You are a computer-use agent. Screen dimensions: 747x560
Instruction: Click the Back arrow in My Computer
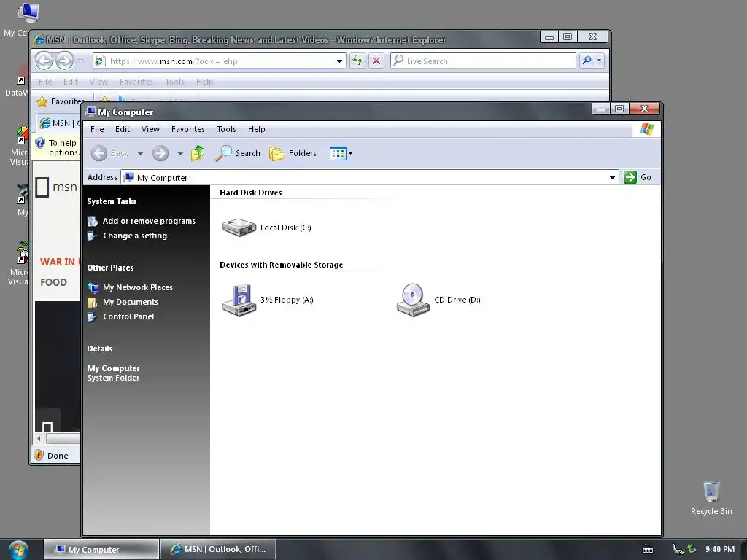point(99,153)
